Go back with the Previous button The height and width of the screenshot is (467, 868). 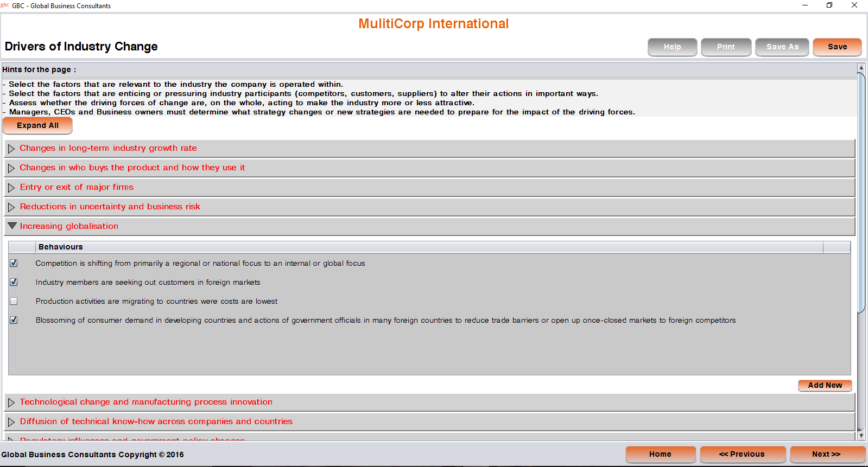[x=742, y=455]
